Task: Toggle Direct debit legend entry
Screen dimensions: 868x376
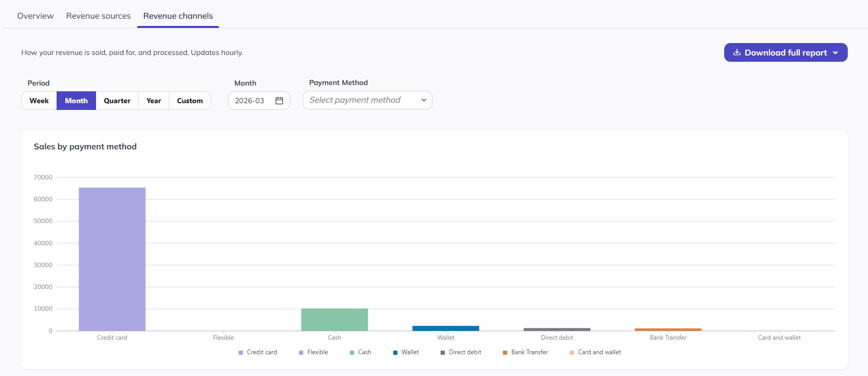Action: (460, 352)
